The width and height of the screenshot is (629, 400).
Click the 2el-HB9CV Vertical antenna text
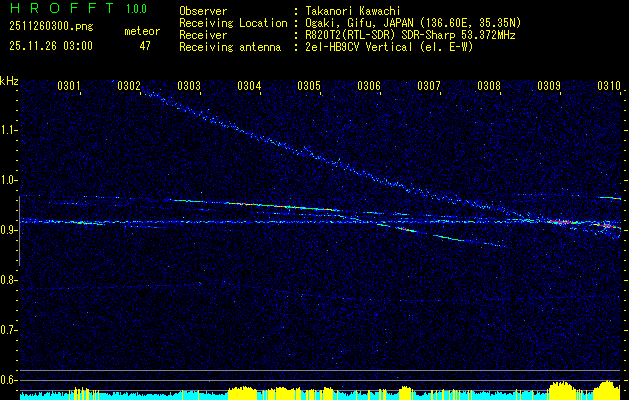(389, 47)
